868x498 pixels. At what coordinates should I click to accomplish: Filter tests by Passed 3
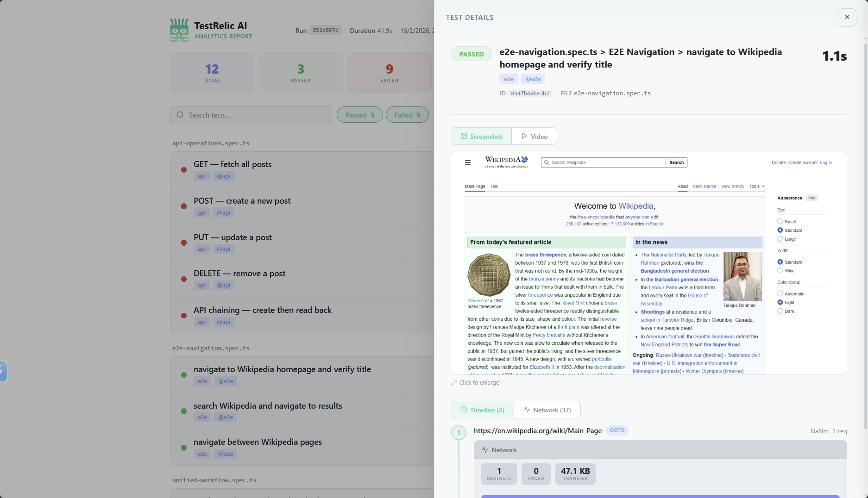pos(360,115)
